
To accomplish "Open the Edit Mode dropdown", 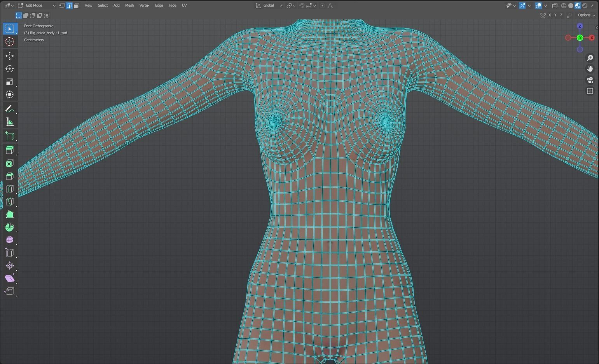I will (37, 5).
